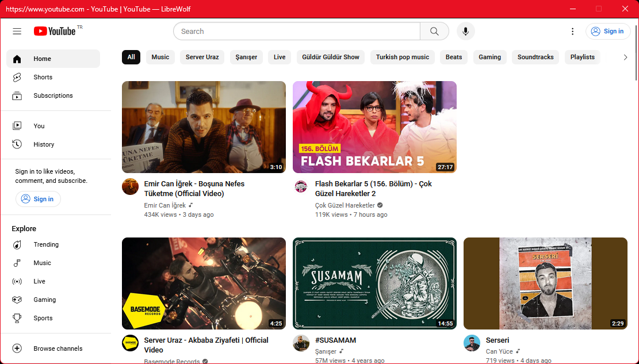Click the Music note icon in Explore

click(17, 263)
